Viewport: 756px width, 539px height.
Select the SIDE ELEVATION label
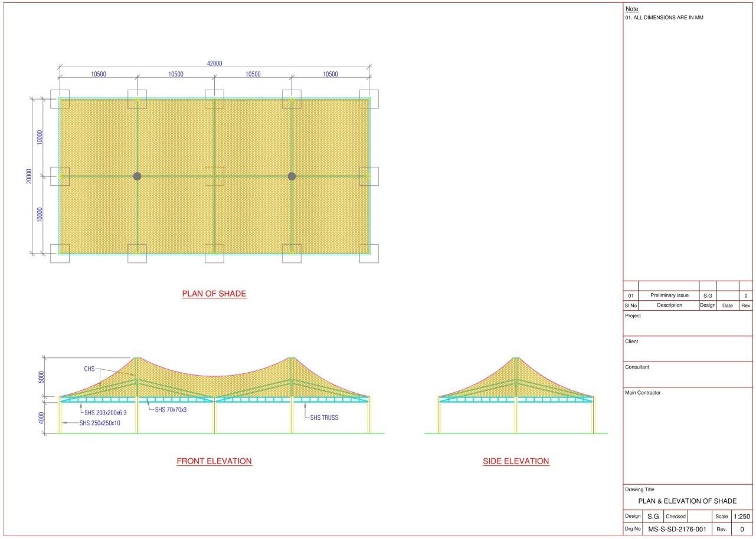pos(516,461)
